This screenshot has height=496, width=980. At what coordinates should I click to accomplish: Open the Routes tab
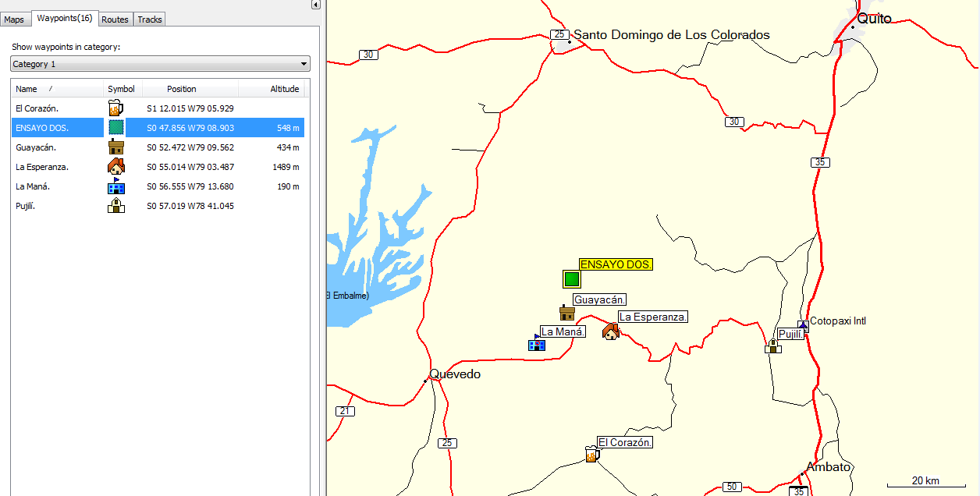pyautogui.click(x=115, y=19)
